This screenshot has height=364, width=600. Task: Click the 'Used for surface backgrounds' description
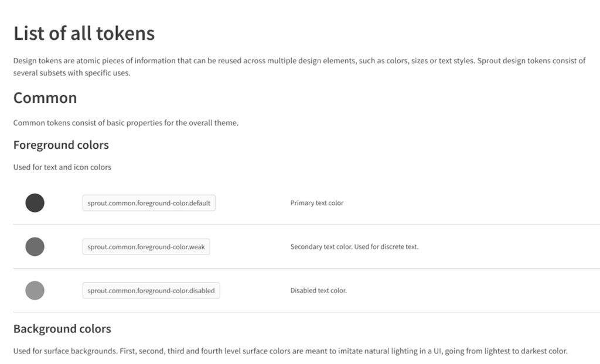[x=291, y=351]
